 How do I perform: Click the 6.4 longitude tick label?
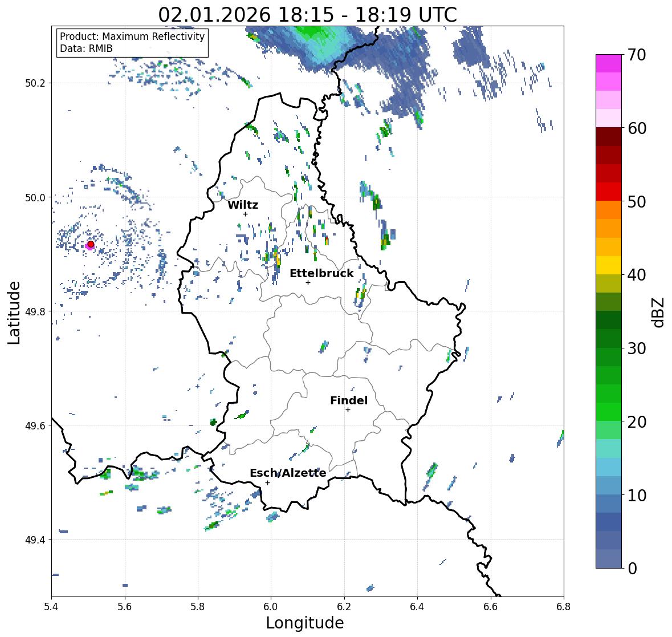tap(417, 606)
